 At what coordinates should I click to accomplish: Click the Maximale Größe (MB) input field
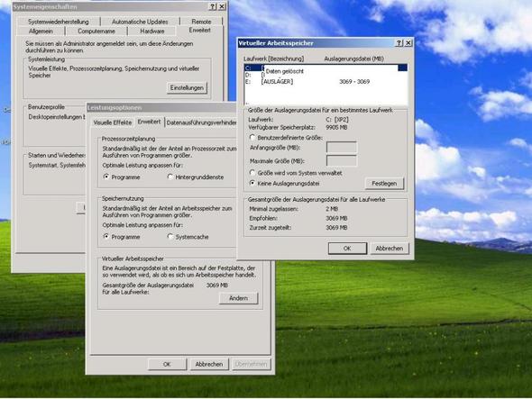342,160
